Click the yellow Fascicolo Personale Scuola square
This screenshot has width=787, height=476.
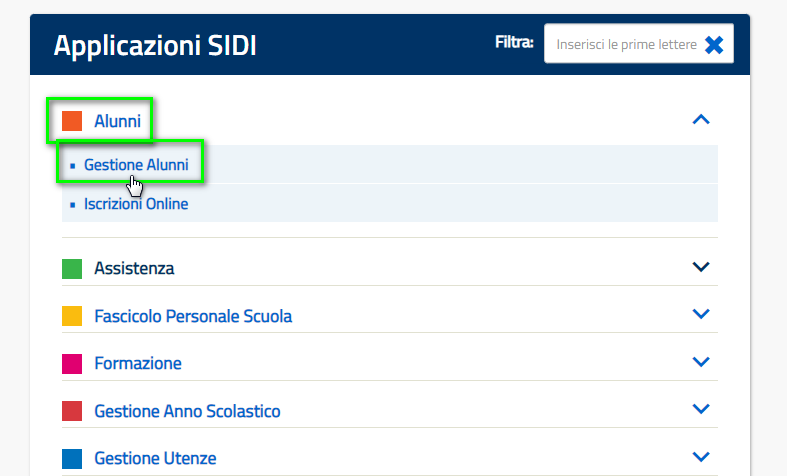(72, 316)
